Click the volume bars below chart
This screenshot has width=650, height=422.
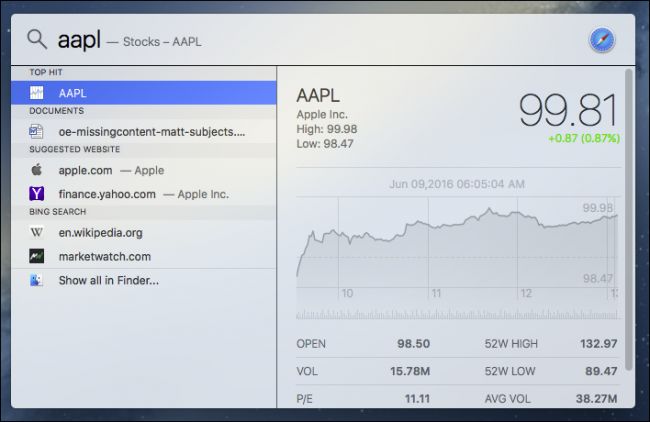pyautogui.click(x=457, y=314)
